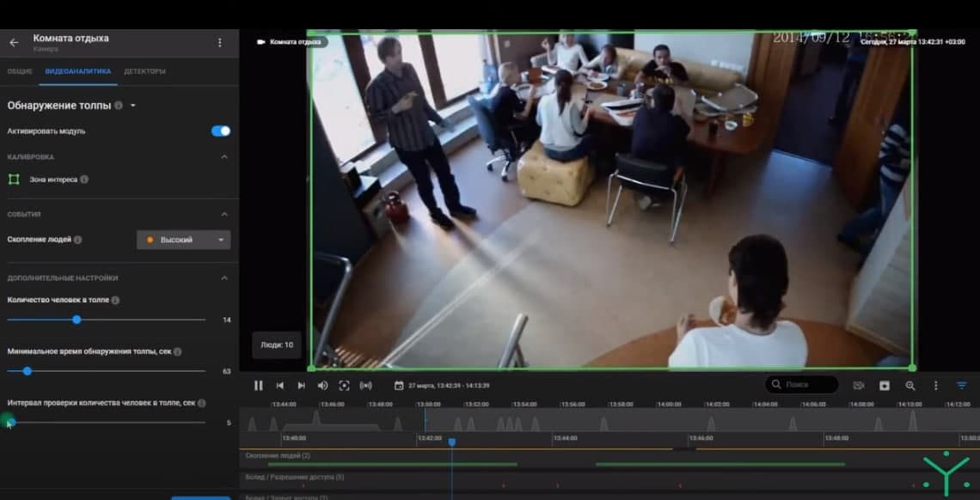Click the Количество человек в толпе slider handle

[x=77, y=320]
